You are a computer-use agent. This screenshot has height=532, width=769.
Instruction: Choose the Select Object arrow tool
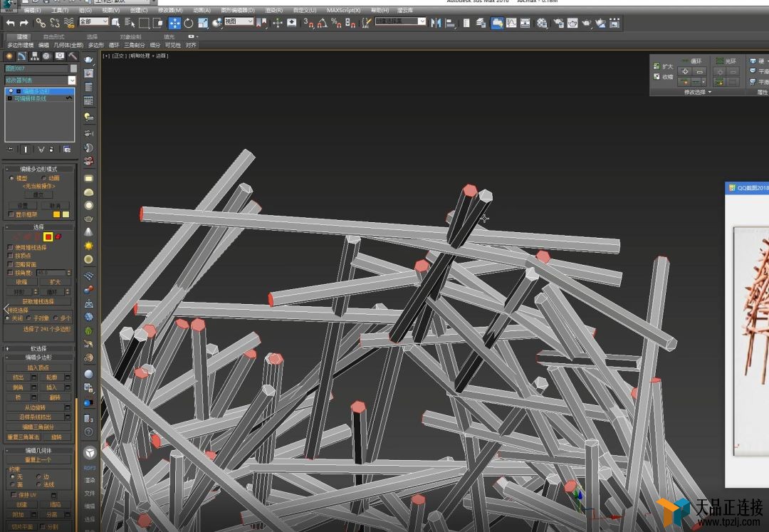point(116,23)
